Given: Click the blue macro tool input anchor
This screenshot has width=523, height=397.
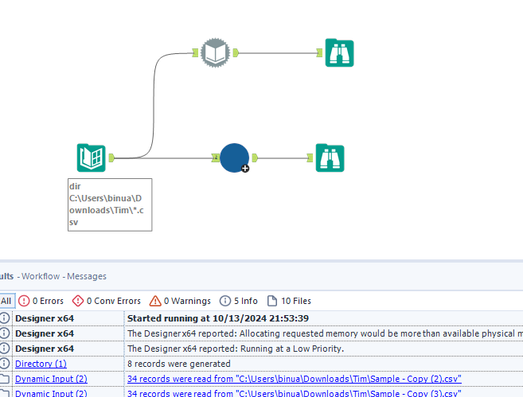Looking at the screenshot, I should point(215,158).
